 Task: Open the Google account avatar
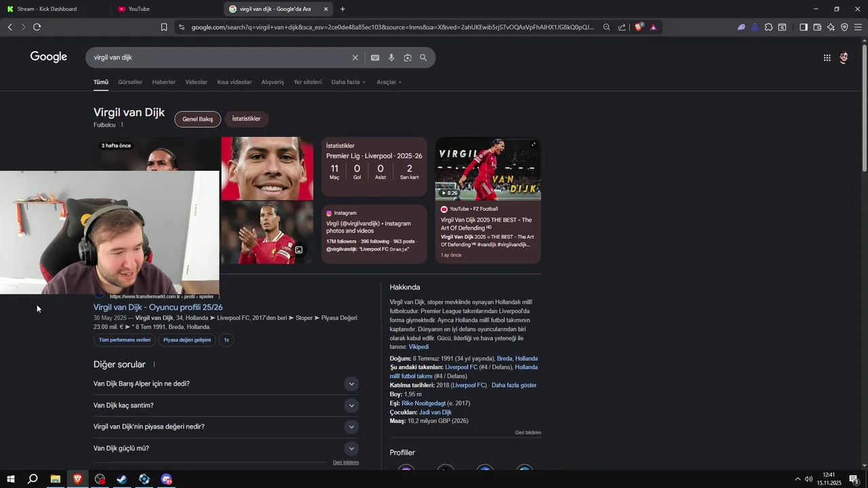[844, 58]
